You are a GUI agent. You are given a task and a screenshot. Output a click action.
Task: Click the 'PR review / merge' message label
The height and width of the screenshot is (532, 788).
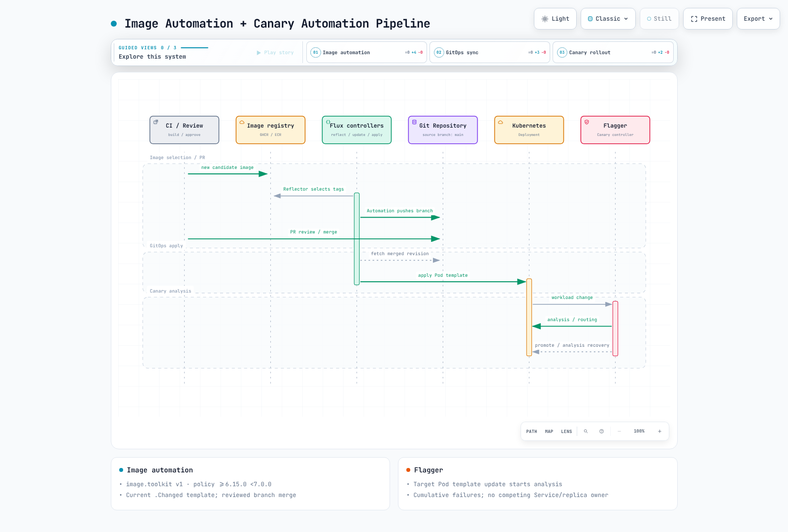tap(314, 232)
